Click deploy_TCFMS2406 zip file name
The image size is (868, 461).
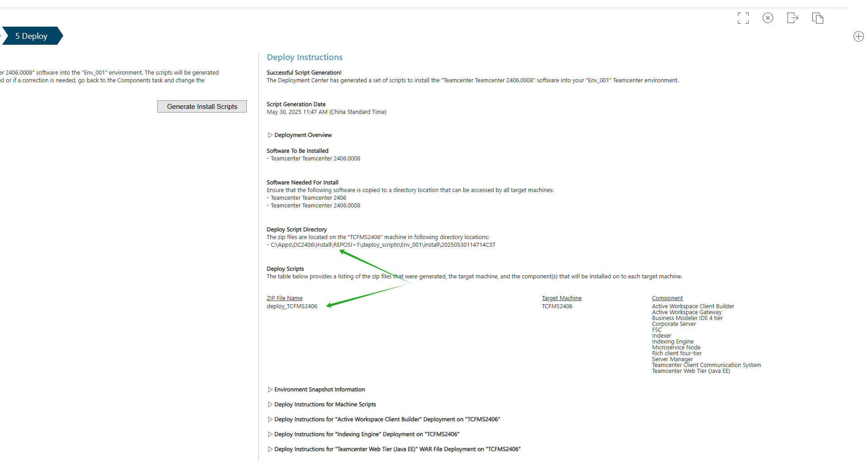click(x=292, y=306)
